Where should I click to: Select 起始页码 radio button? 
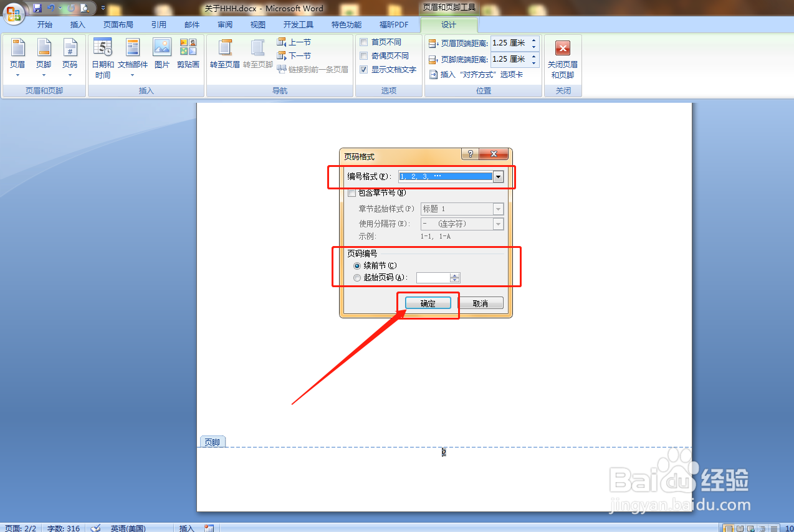click(357, 278)
